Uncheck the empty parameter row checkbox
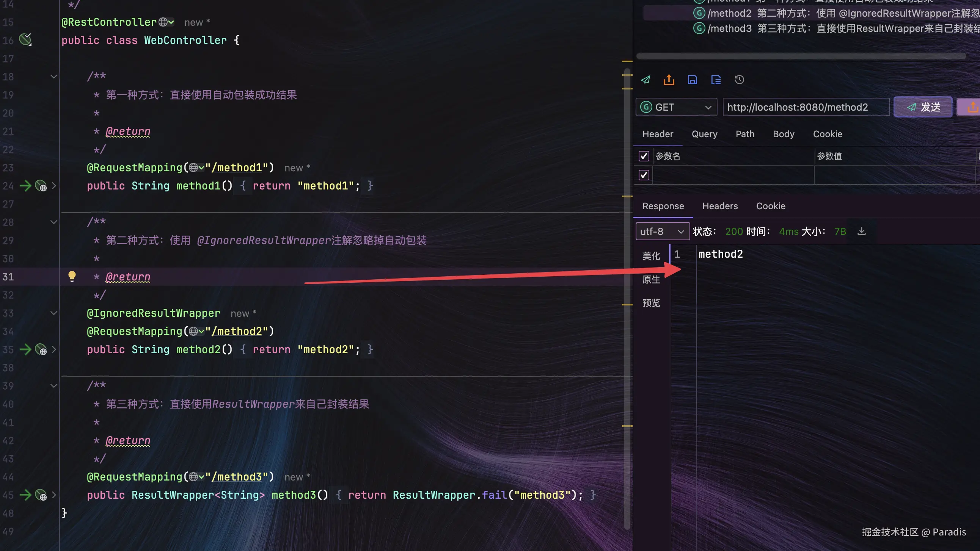Viewport: 980px width, 551px height. pos(644,175)
